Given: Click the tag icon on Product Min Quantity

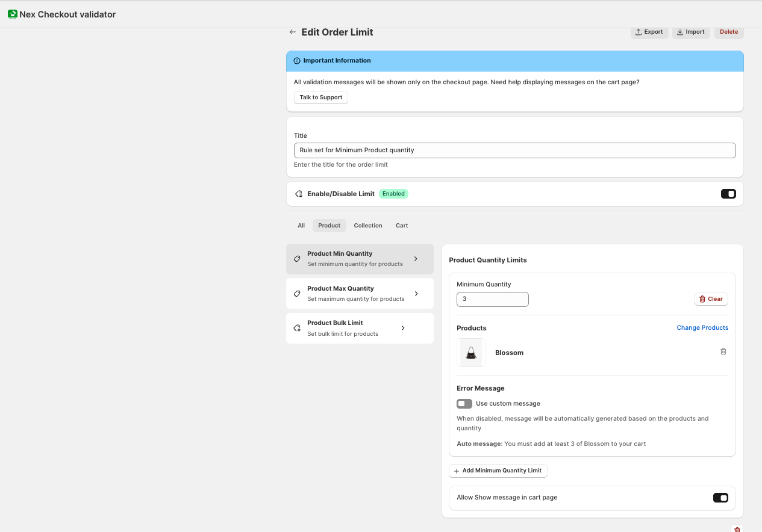Looking at the screenshot, I should [297, 259].
